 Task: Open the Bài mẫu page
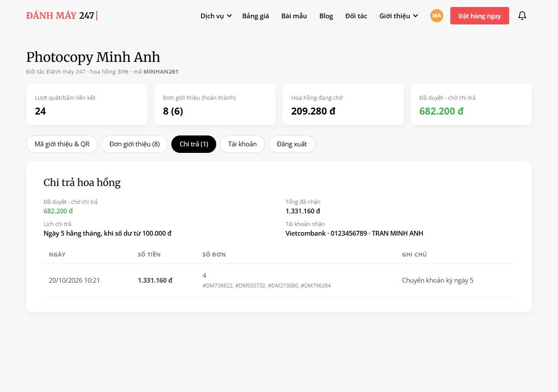[294, 16]
